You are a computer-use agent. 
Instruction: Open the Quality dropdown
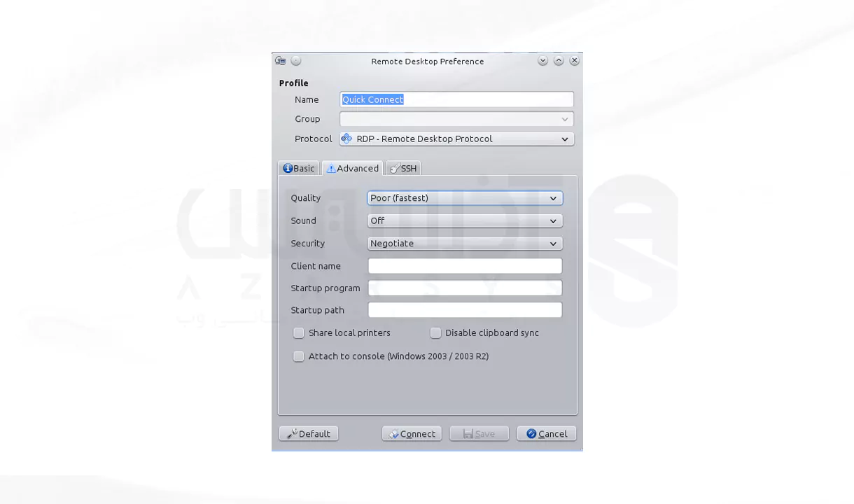coord(465,198)
